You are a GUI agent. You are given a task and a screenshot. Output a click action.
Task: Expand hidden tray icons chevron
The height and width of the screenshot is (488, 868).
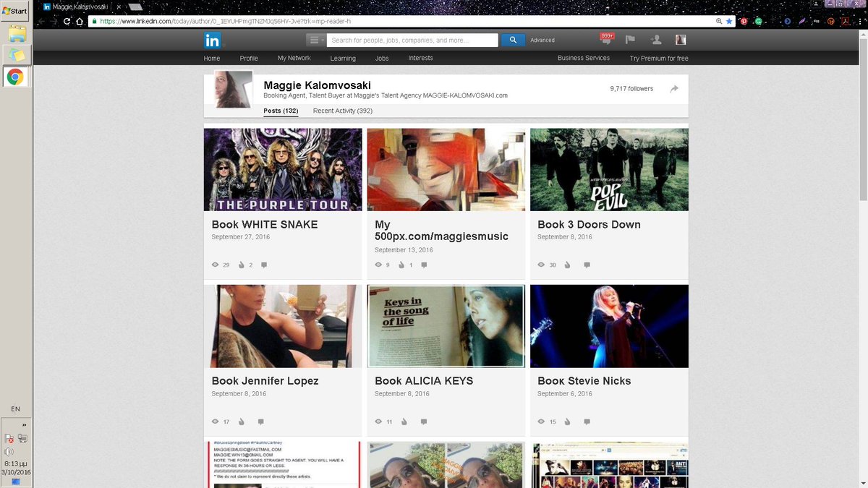pyautogui.click(x=24, y=424)
